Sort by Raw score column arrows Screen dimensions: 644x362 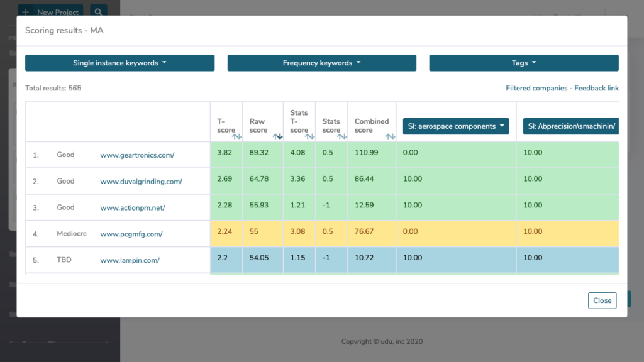(277, 136)
